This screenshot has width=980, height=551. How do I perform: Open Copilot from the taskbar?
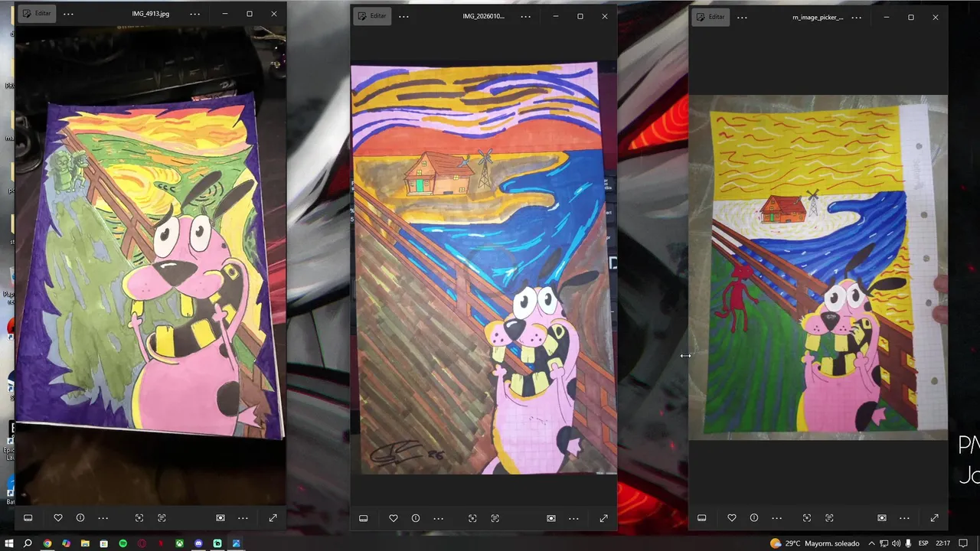(x=66, y=543)
